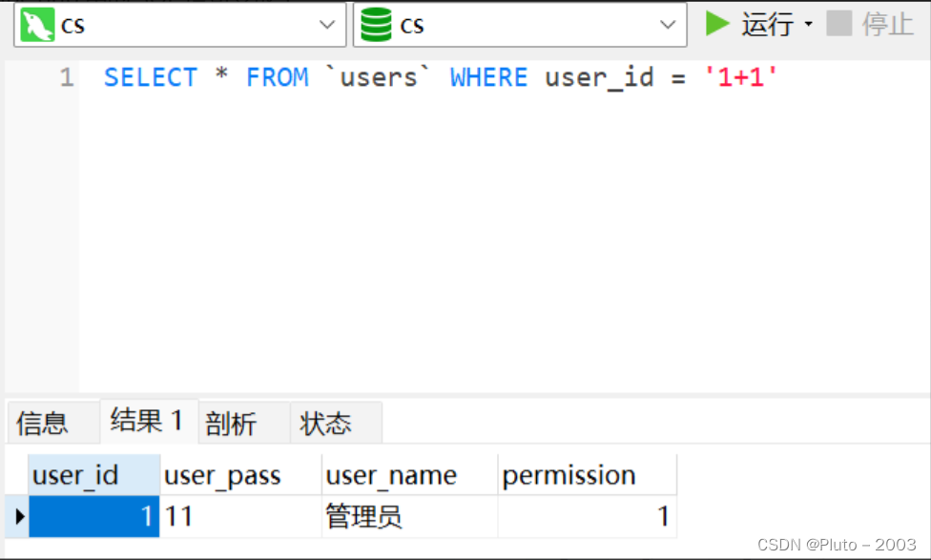Click line number 1 in the SQL editor gutter

(x=65, y=77)
